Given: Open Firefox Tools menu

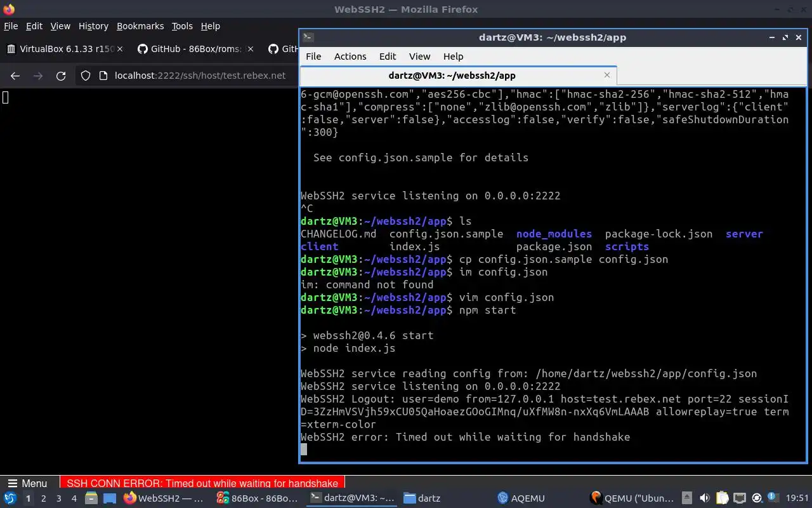Looking at the screenshot, I should (182, 26).
